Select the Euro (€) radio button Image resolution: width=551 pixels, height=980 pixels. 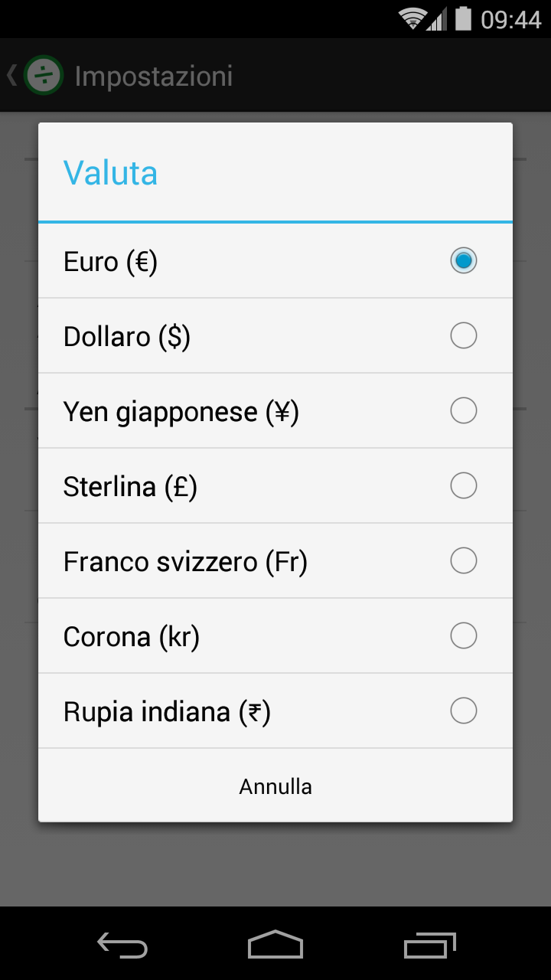464,260
